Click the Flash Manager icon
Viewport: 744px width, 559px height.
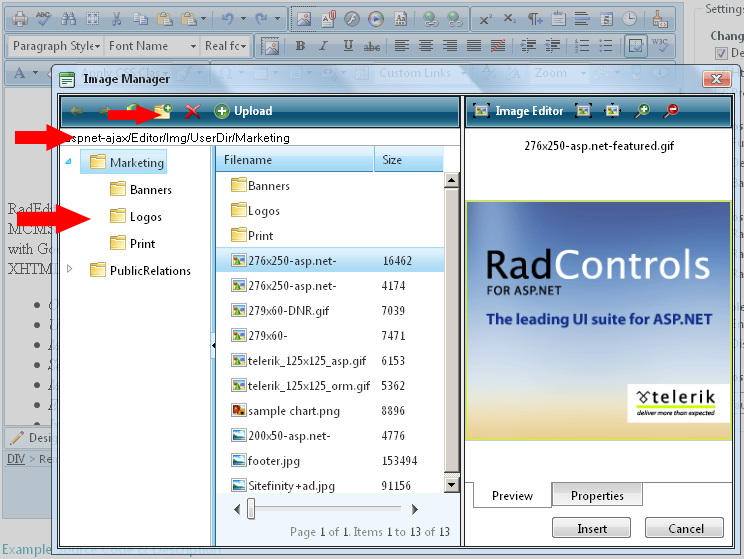(x=352, y=19)
